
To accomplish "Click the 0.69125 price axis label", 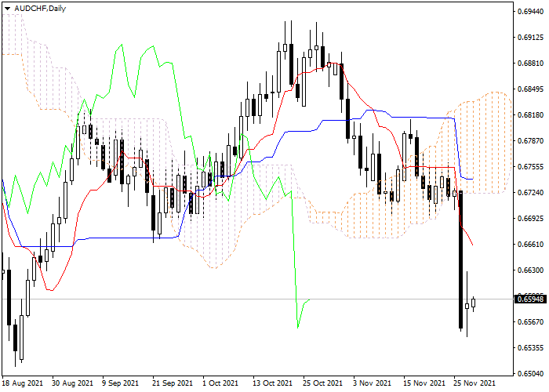I will click(530, 38).
